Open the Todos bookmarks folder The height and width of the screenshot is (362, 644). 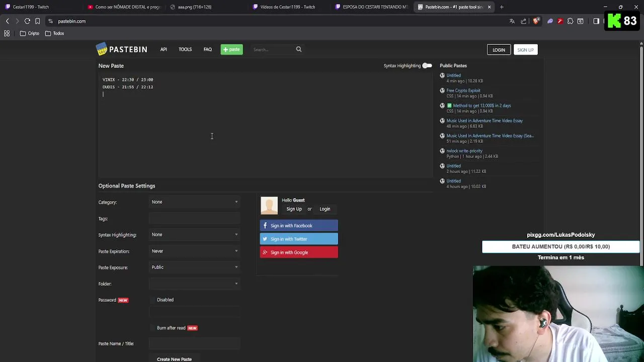click(54, 33)
